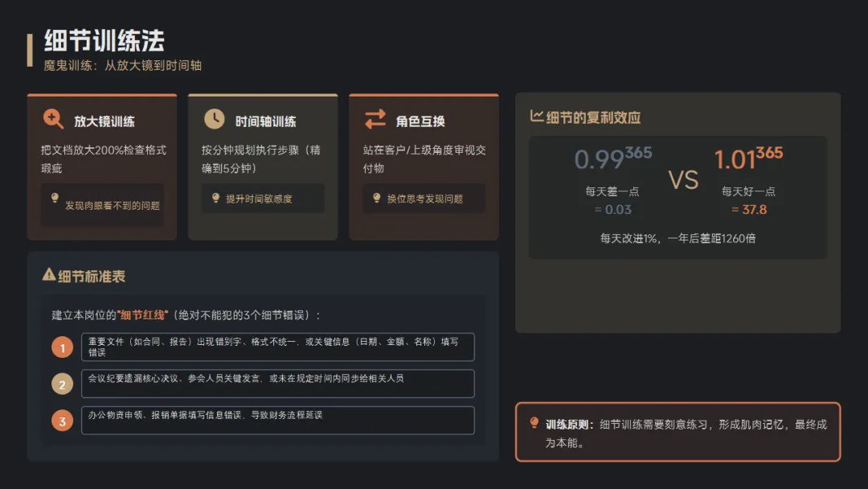Click the clock icon beside 时间轴训练
The image size is (868, 489).
(x=215, y=119)
